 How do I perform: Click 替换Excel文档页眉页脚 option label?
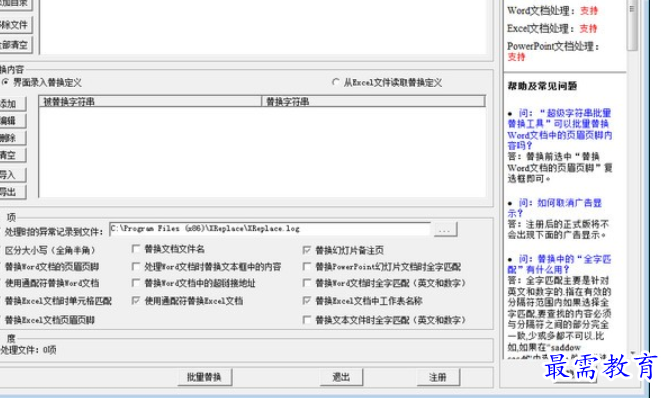point(50,320)
